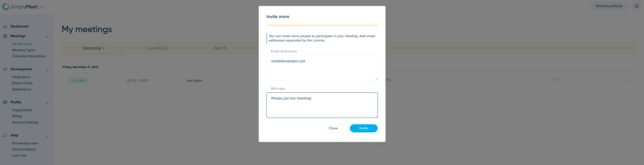This screenshot has width=644, height=165.
Task: Click the SimplyMeet logo icon
Action: pyautogui.click(x=6, y=7)
